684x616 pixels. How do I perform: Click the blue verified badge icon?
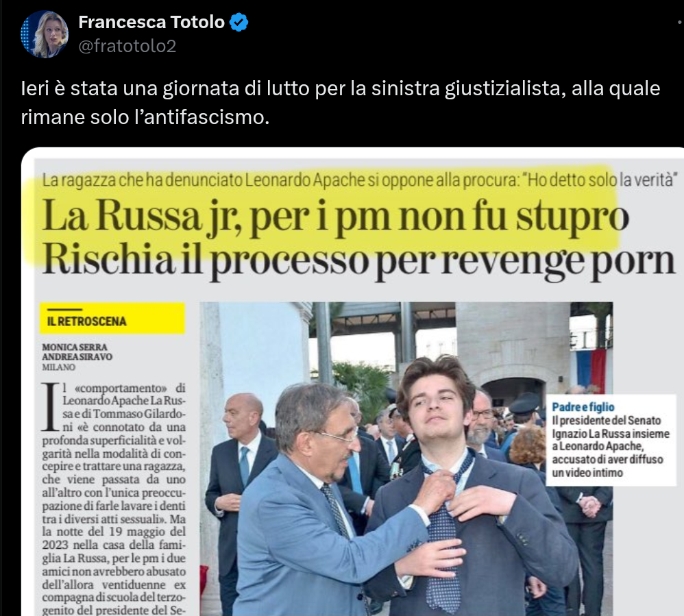(x=239, y=22)
